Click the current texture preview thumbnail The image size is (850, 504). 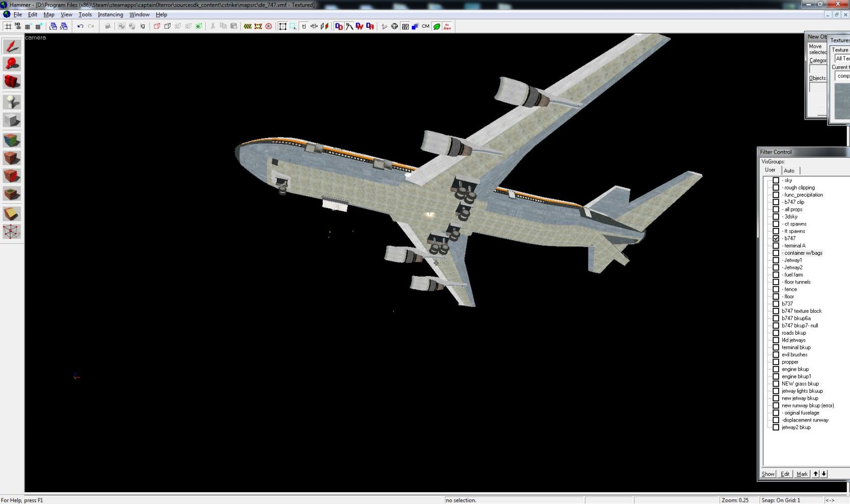click(842, 101)
